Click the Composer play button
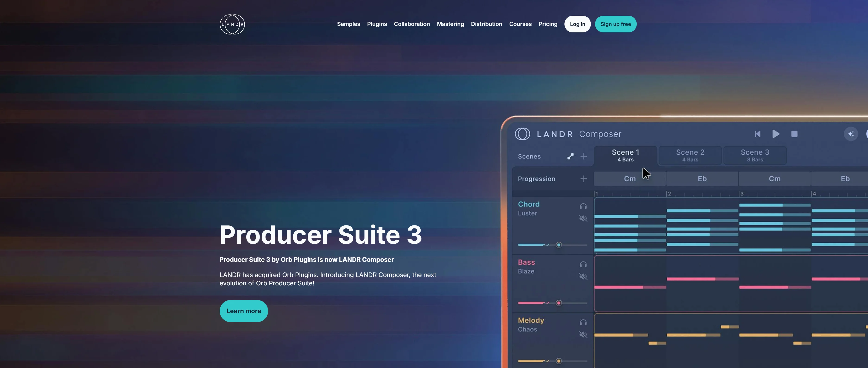This screenshot has height=368, width=868. coord(776,134)
